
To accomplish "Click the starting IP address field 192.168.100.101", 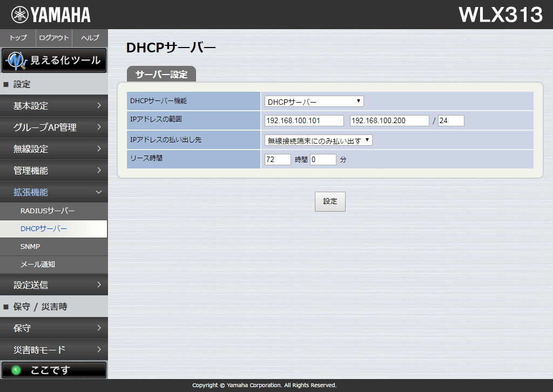I will 304,120.
